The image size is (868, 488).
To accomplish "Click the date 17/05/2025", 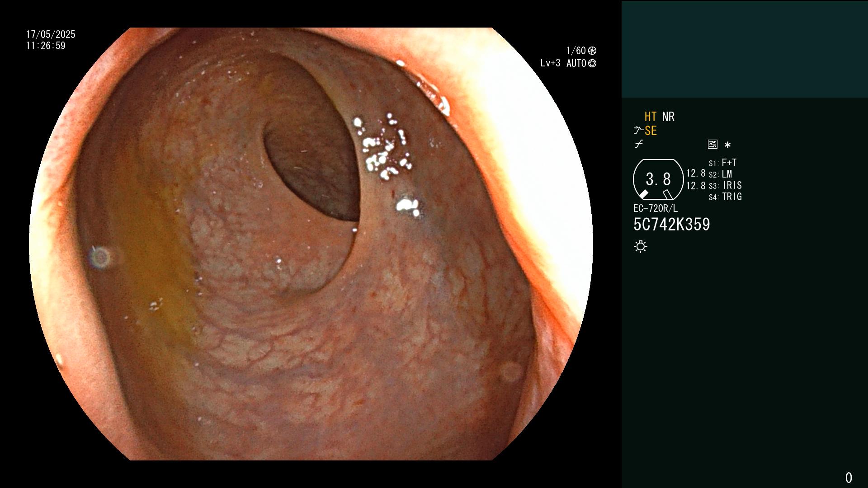I will [x=51, y=34].
